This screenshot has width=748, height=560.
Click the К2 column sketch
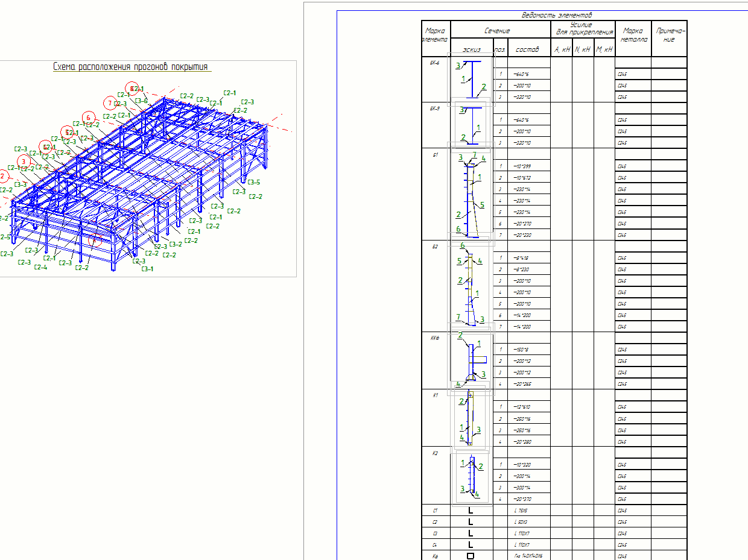click(x=472, y=476)
